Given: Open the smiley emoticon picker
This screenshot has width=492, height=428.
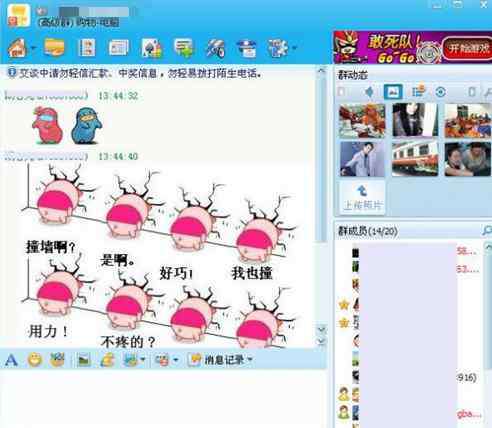Looking at the screenshot, I should pos(35,360).
